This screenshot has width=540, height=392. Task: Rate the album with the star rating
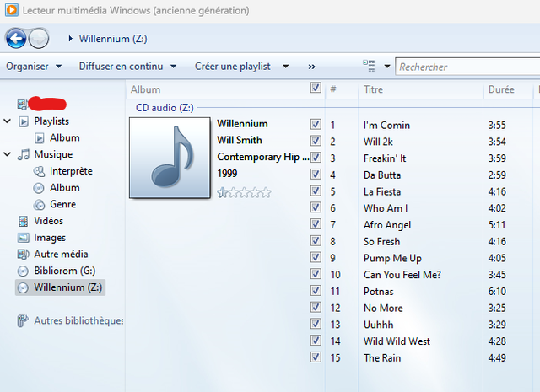[x=244, y=192]
